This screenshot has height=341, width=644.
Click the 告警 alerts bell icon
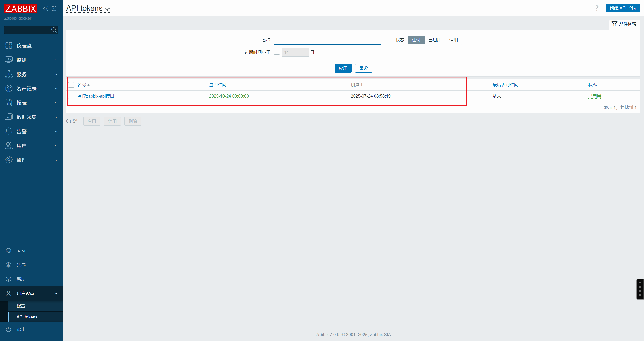click(x=9, y=131)
